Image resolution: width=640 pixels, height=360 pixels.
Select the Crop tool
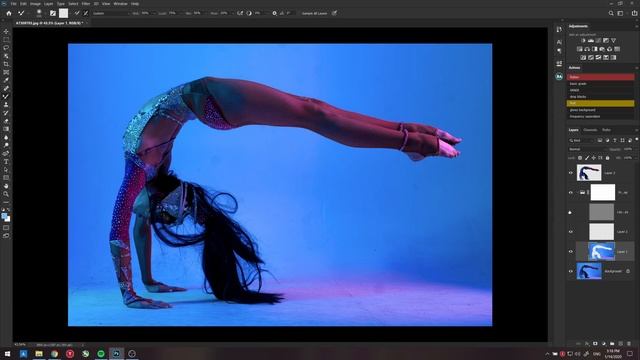tap(6, 64)
